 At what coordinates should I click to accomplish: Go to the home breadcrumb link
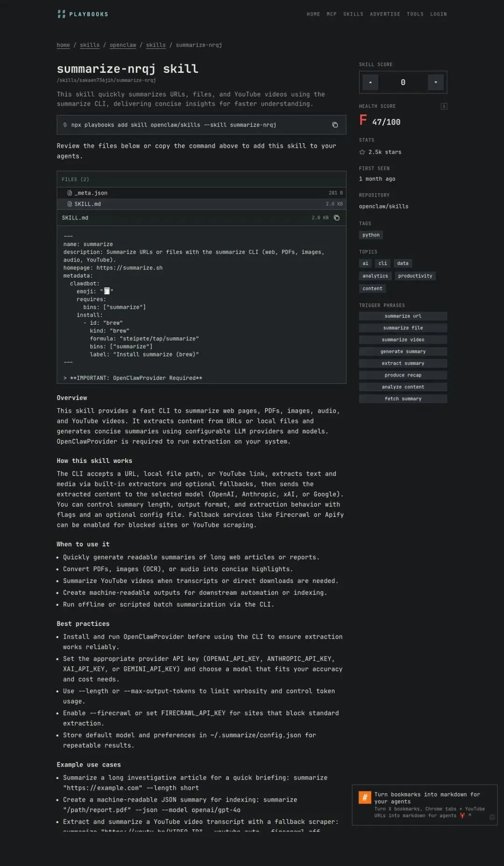point(63,45)
